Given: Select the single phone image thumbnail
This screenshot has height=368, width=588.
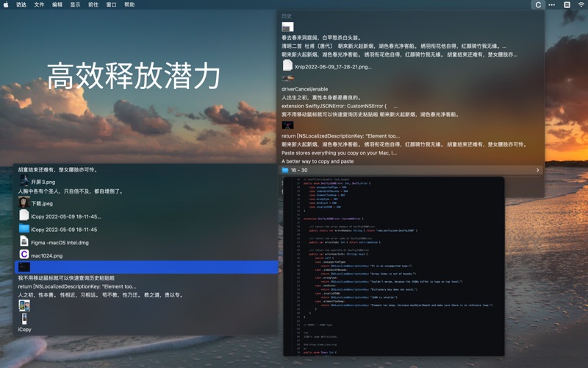Looking at the screenshot, I should [24, 319].
